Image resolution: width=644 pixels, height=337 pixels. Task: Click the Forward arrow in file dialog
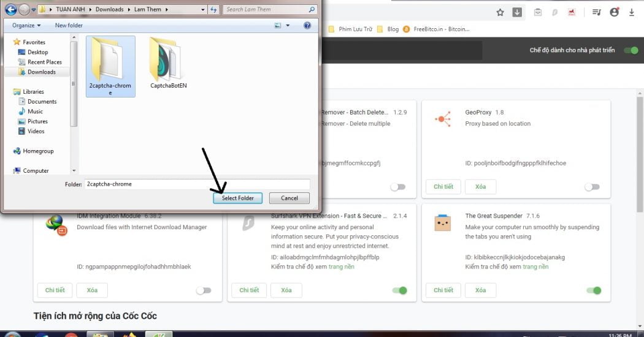pyautogui.click(x=25, y=9)
